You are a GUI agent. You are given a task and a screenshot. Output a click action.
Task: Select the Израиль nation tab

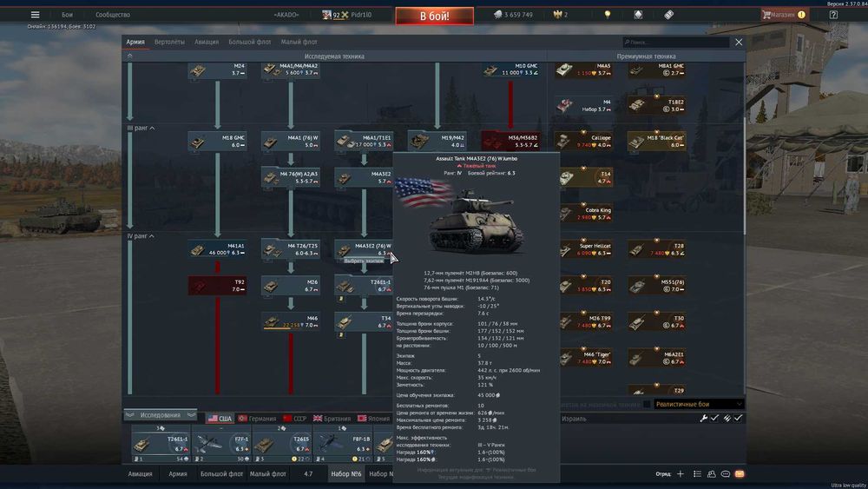click(x=574, y=419)
